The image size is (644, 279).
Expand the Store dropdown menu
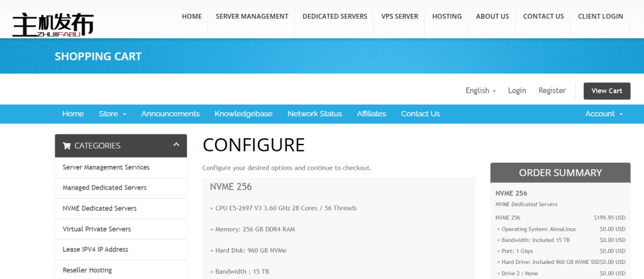(113, 114)
